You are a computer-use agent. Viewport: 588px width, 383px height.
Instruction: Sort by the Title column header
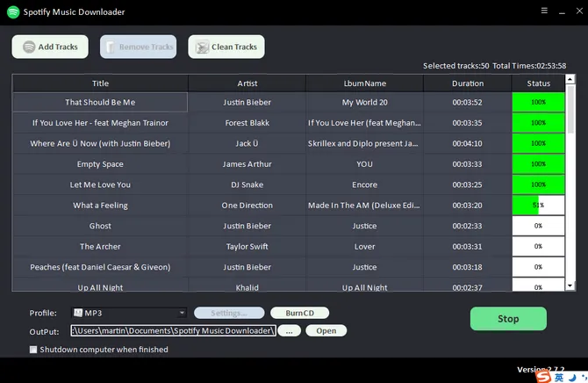100,83
